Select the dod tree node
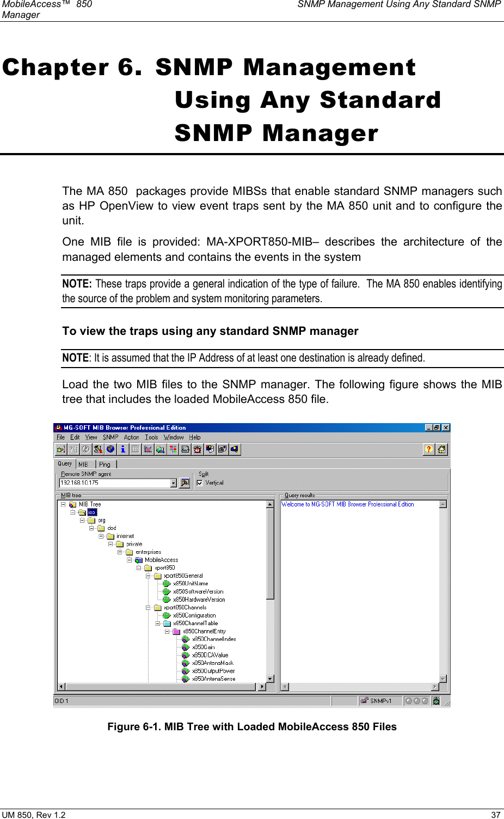 112,528
